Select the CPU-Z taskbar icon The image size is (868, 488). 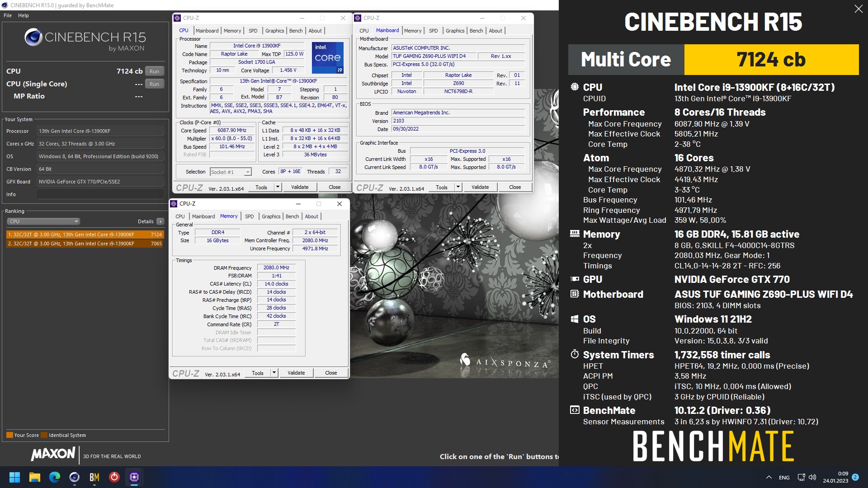[134, 477]
